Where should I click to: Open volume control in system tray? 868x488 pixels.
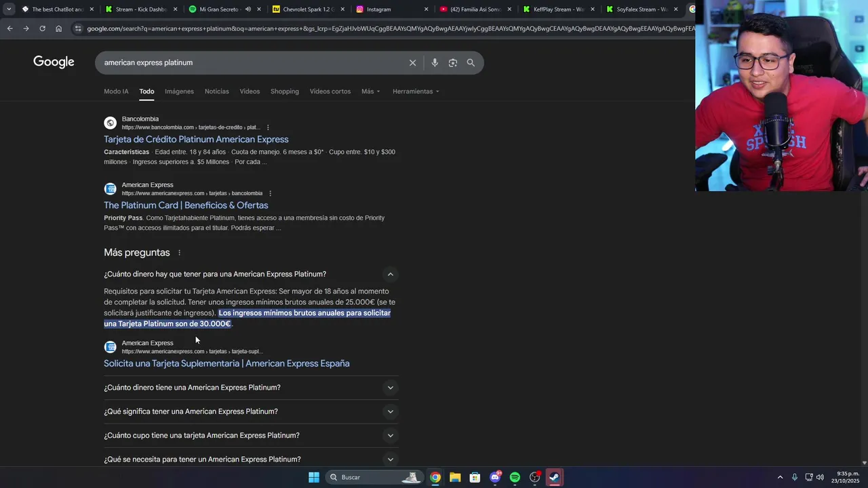[821, 477]
